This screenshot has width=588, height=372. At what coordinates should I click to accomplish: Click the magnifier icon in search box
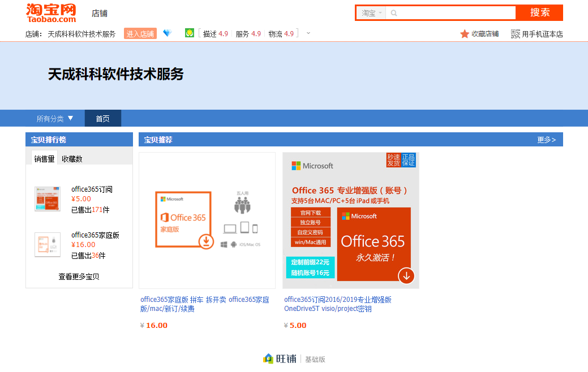click(x=394, y=13)
